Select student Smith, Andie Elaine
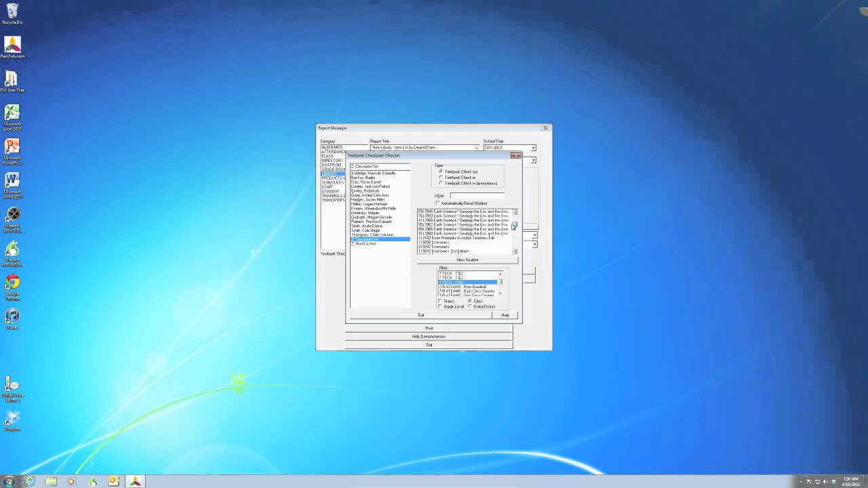868x488 pixels. [380, 226]
